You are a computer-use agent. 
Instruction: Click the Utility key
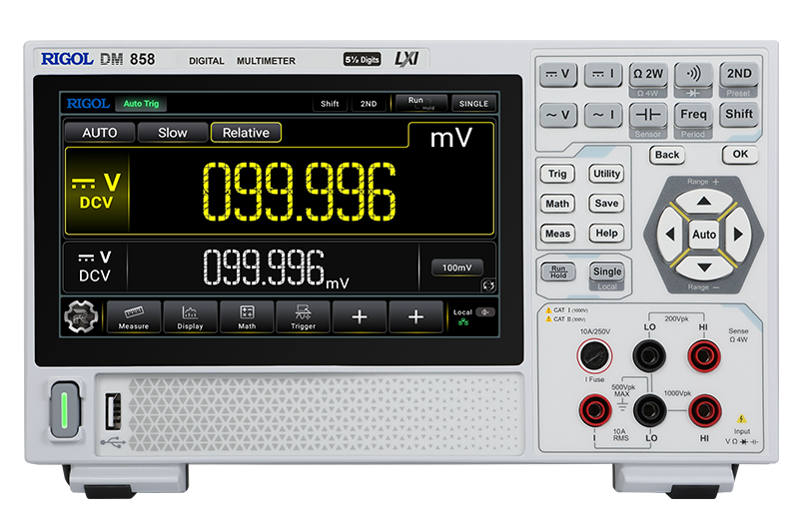(x=606, y=174)
